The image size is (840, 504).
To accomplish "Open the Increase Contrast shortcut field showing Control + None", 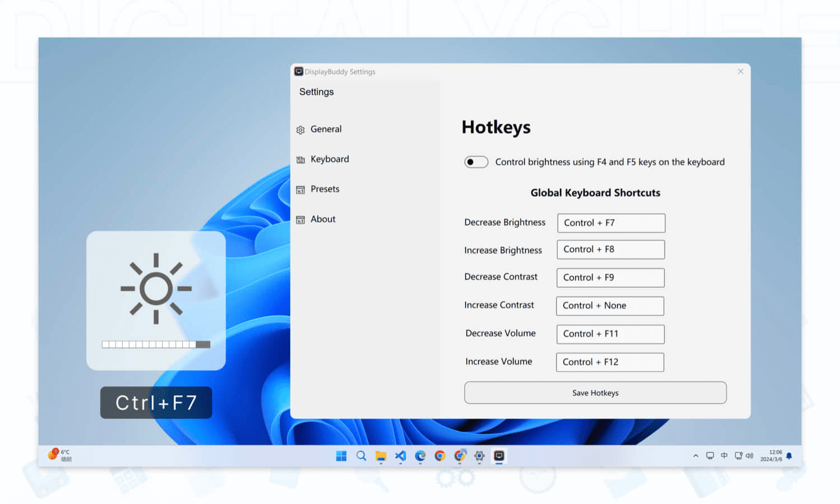I will (x=609, y=306).
